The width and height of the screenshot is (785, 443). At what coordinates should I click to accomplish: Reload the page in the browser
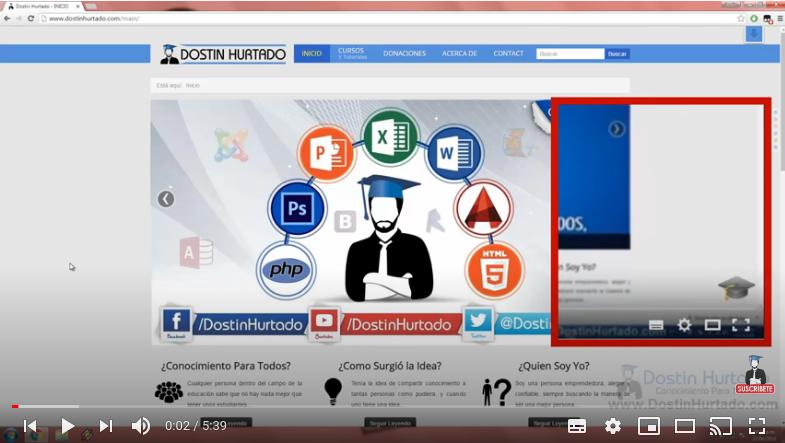pos(31,19)
